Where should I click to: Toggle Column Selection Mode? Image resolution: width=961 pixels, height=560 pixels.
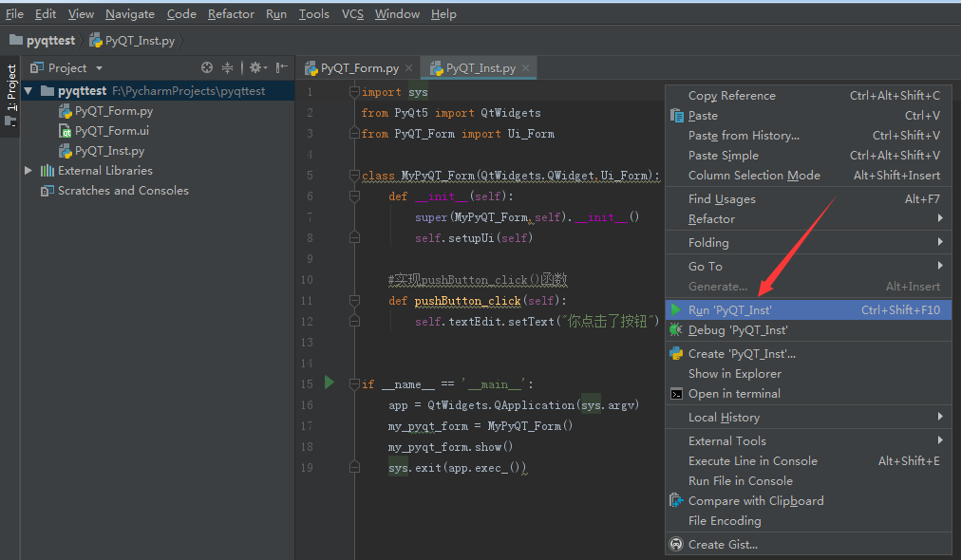(808, 176)
